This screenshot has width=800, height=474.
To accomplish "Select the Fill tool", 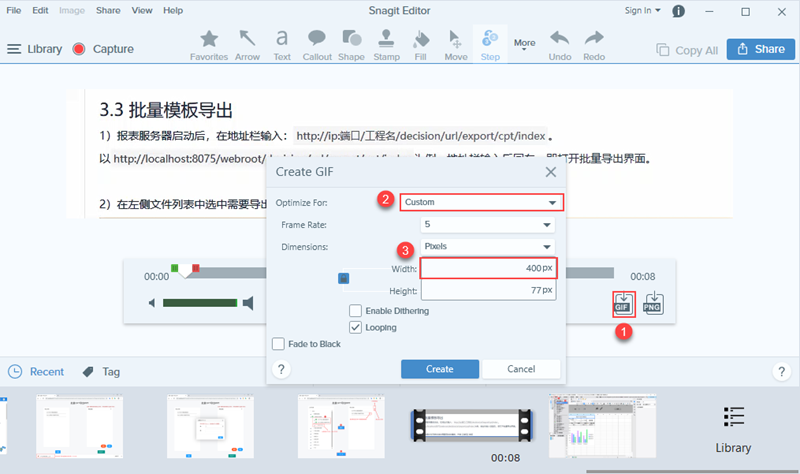I will click(x=420, y=45).
